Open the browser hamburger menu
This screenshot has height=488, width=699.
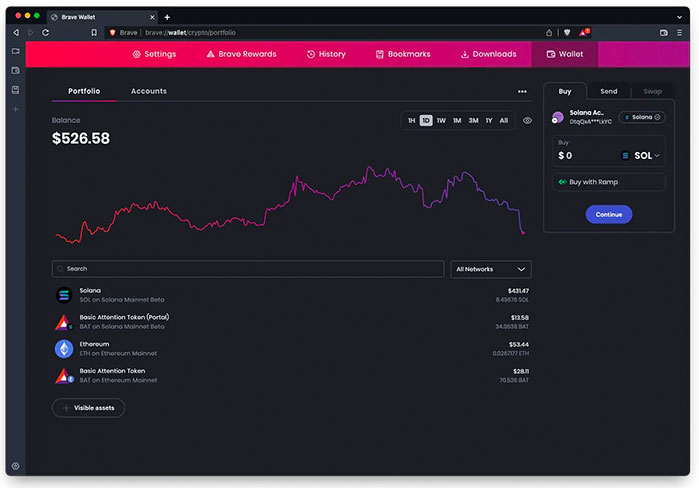point(679,33)
